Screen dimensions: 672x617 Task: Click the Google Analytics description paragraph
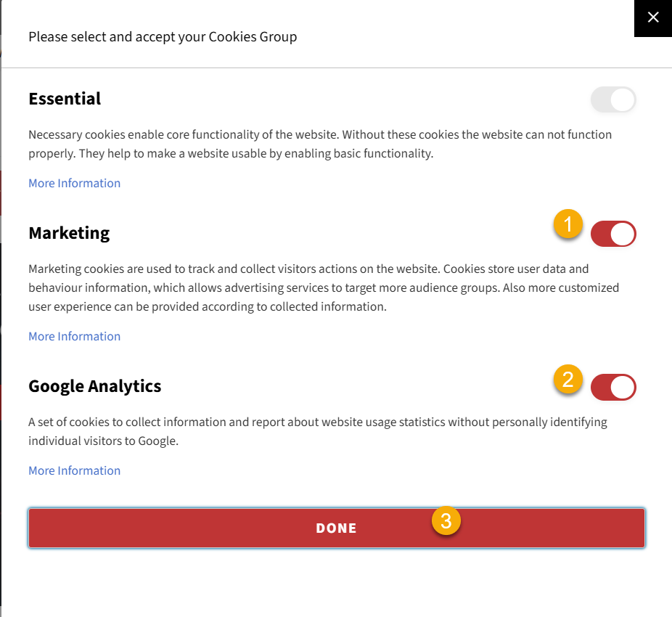317,431
